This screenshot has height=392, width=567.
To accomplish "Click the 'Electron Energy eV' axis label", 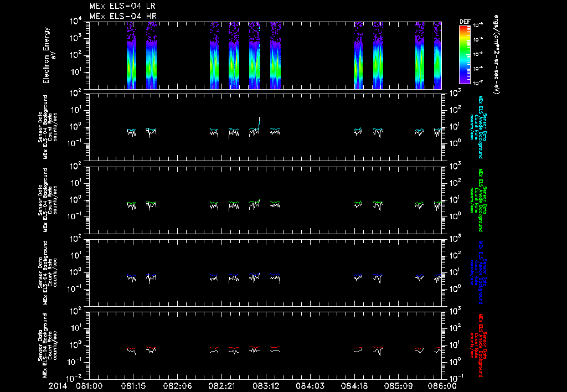I will [49, 55].
